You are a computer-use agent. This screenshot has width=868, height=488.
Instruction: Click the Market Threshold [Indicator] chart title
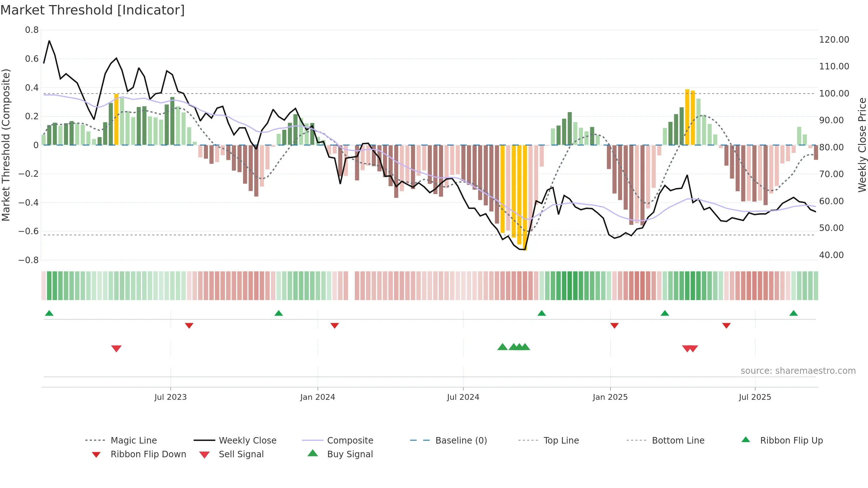(93, 10)
